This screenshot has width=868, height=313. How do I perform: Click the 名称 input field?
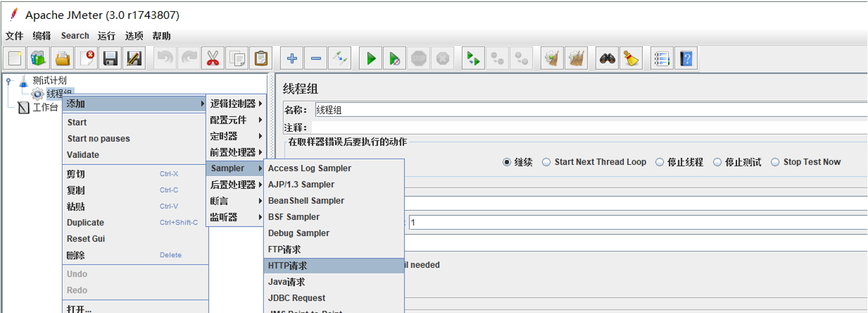click(x=591, y=110)
